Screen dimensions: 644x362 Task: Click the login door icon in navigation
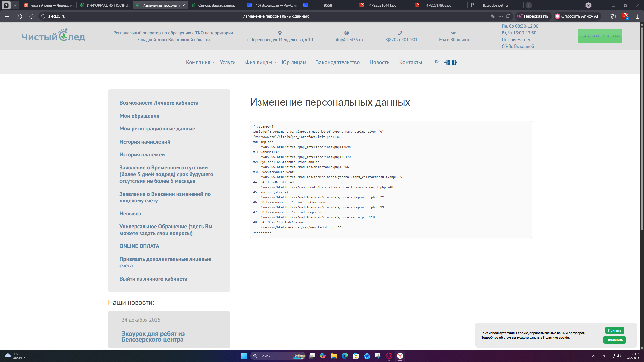pyautogui.click(x=447, y=62)
